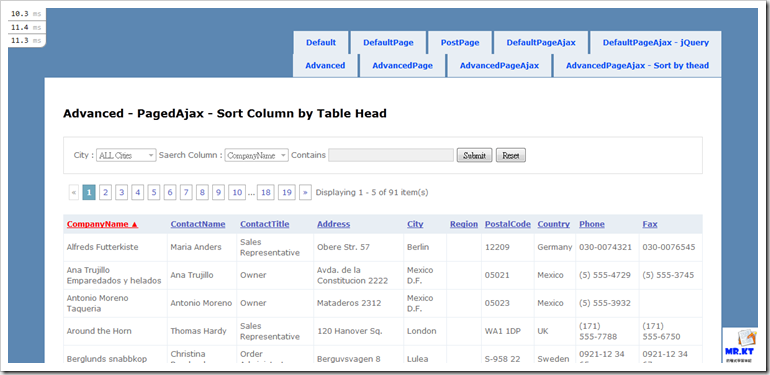Jump to page 2
The height and width of the screenshot is (375, 770).
(x=105, y=192)
